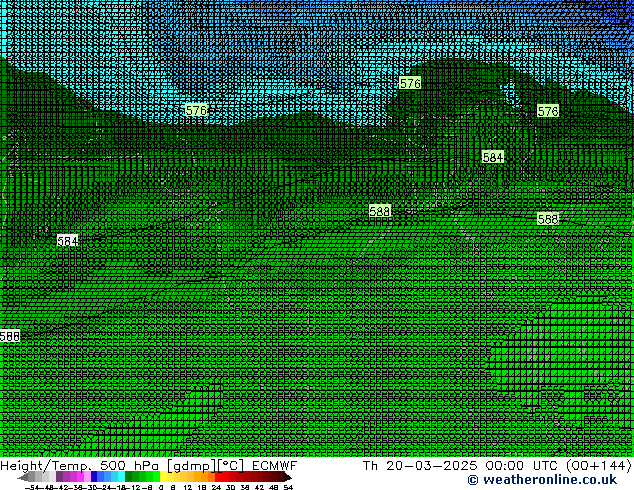
Task: Pick the bright red swatch above legend 24
Action: 219,476
